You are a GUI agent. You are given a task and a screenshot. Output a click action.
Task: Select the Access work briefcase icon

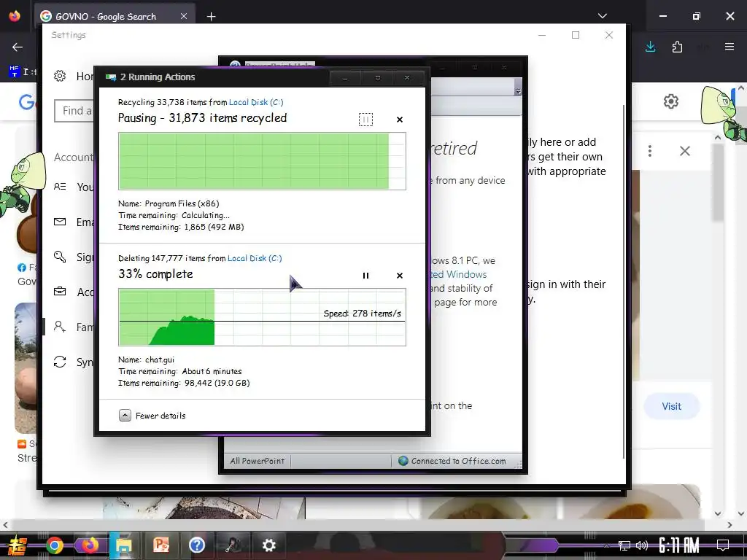tap(60, 292)
